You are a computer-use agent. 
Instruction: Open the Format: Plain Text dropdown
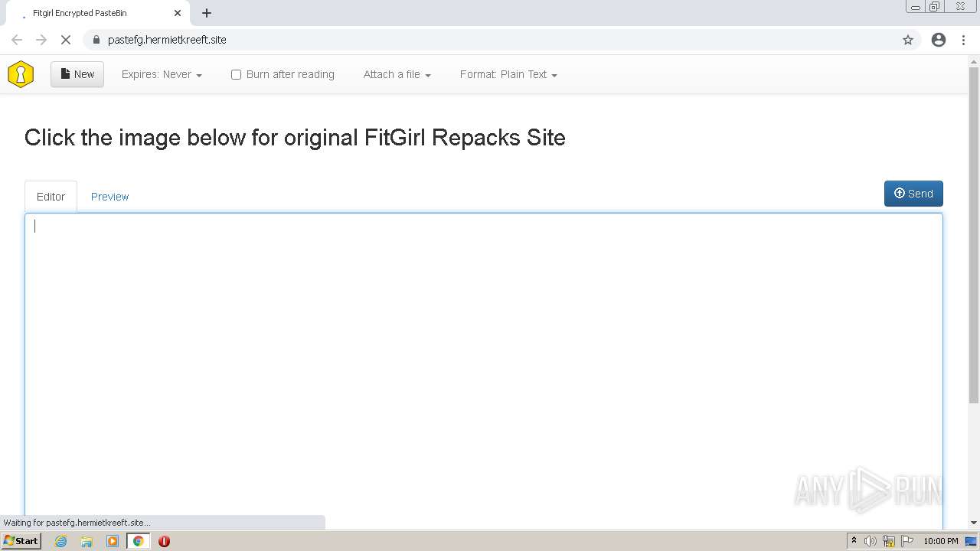click(x=508, y=74)
